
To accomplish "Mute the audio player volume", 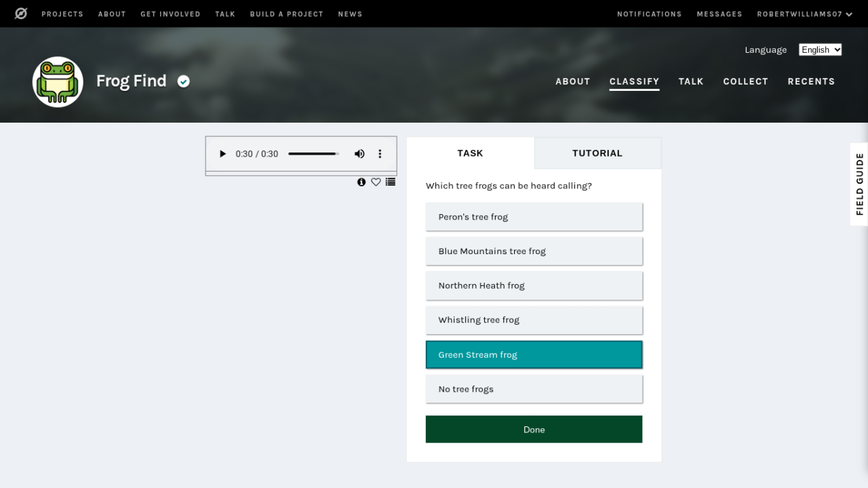I will tap(359, 154).
